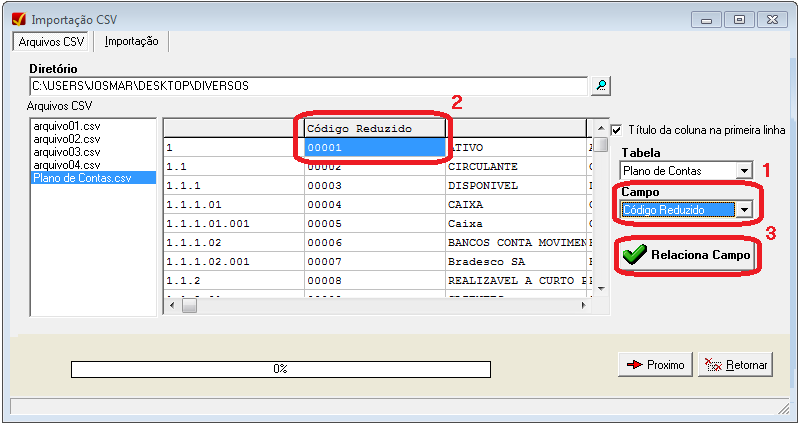Screen dimensions: 799x424
Task: Maximize the Importação CSV window
Action: pos(739,20)
